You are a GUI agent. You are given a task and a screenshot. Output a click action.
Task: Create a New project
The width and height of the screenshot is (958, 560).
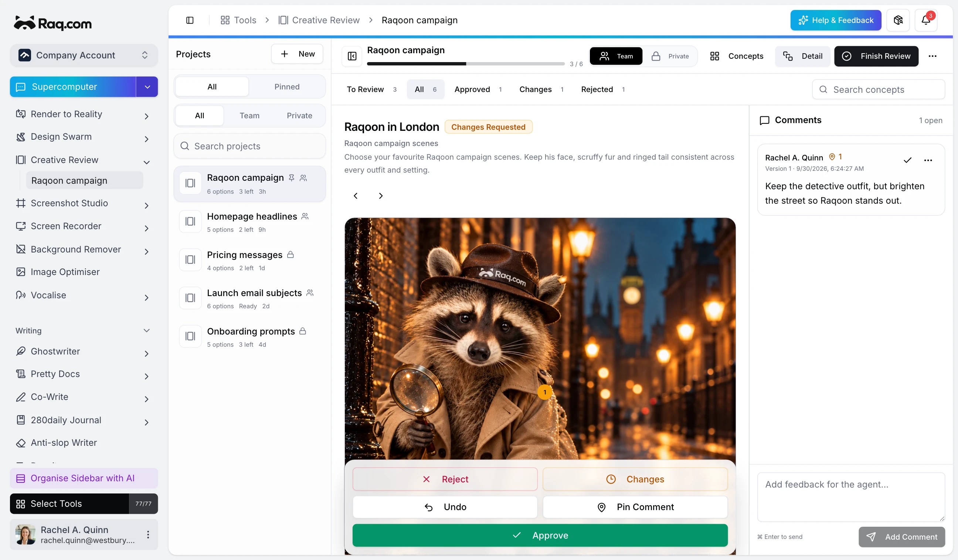297,54
